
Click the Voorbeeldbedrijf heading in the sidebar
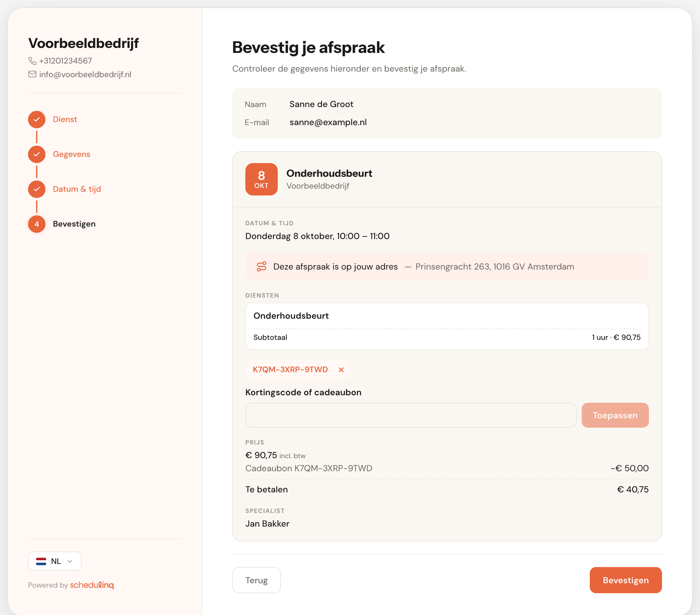[x=83, y=44]
